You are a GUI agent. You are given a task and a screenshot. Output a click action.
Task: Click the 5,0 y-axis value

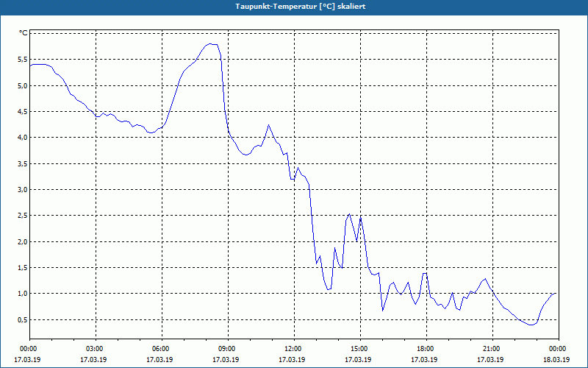[23, 85]
